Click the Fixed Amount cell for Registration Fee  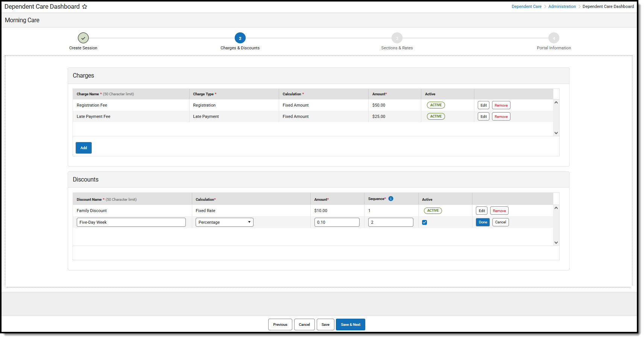[x=324, y=105]
